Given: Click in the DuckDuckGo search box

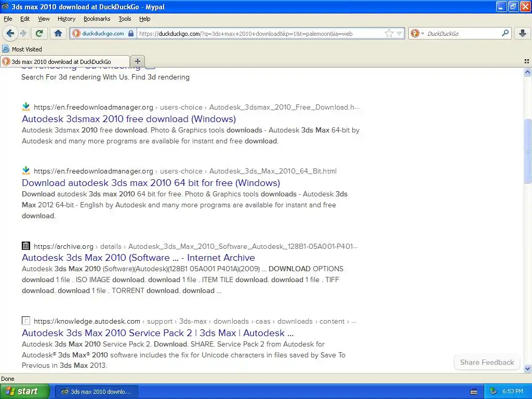Looking at the screenshot, I should point(463,33).
